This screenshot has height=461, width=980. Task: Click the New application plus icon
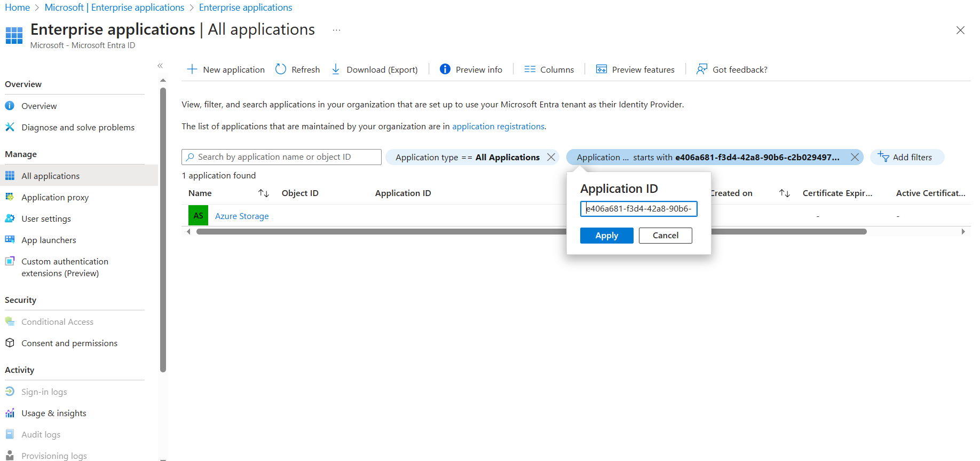[192, 69]
